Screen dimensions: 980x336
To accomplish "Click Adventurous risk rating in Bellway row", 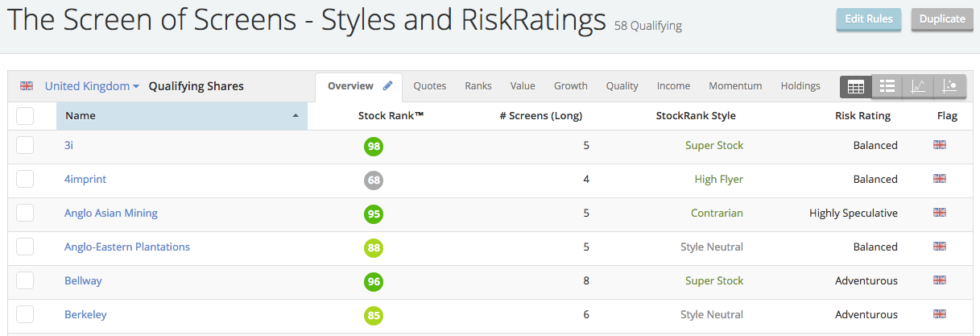I will pyautogui.click(x=866, y=281).
